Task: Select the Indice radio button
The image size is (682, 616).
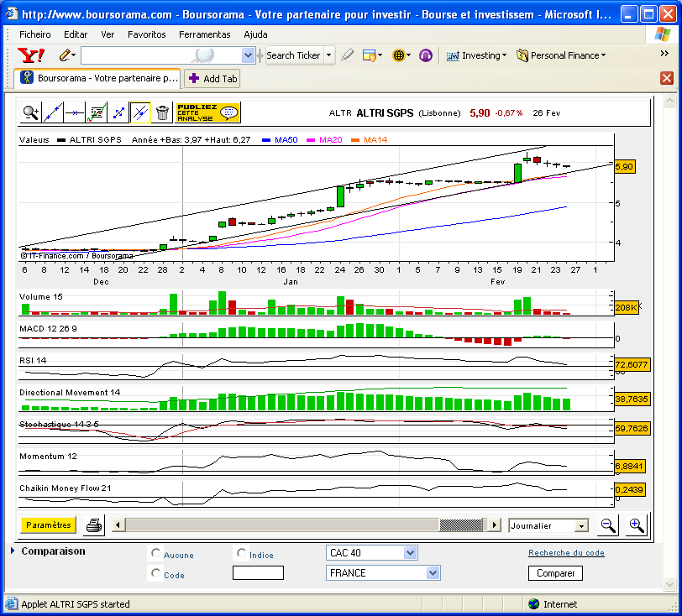Action: point(241,553)
